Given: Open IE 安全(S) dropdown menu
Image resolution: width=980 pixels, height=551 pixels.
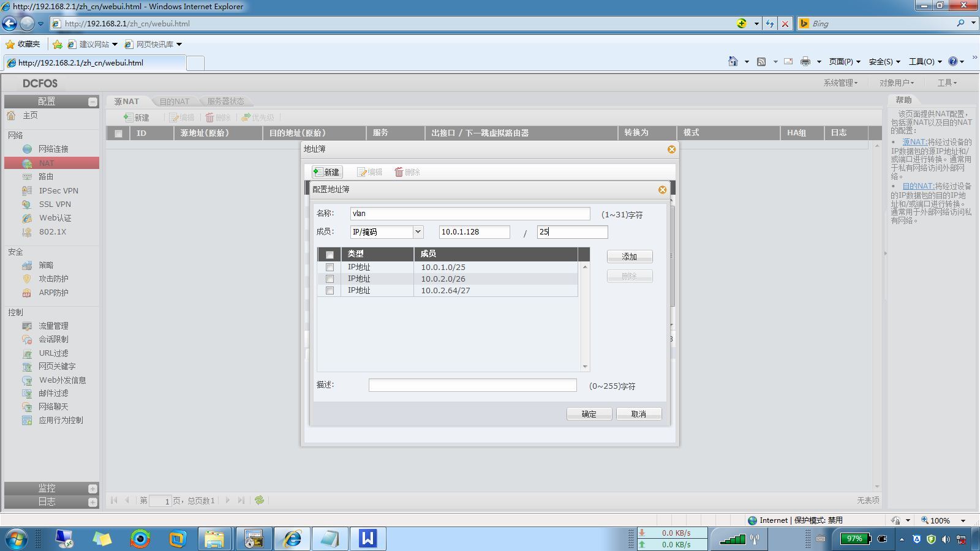Looking at the screenshot, I should [884, 61].
